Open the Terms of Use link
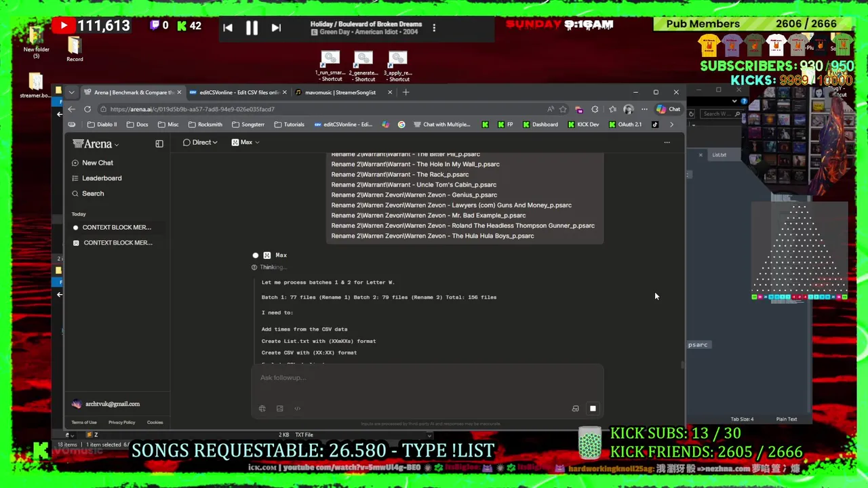Screen dimensions: 868x488 [84, 422]
